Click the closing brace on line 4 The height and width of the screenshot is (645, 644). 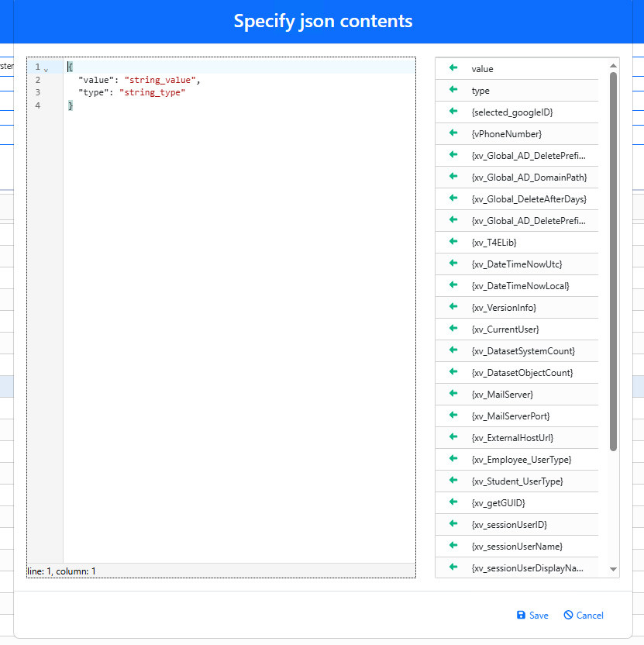(x=71, y=105)
